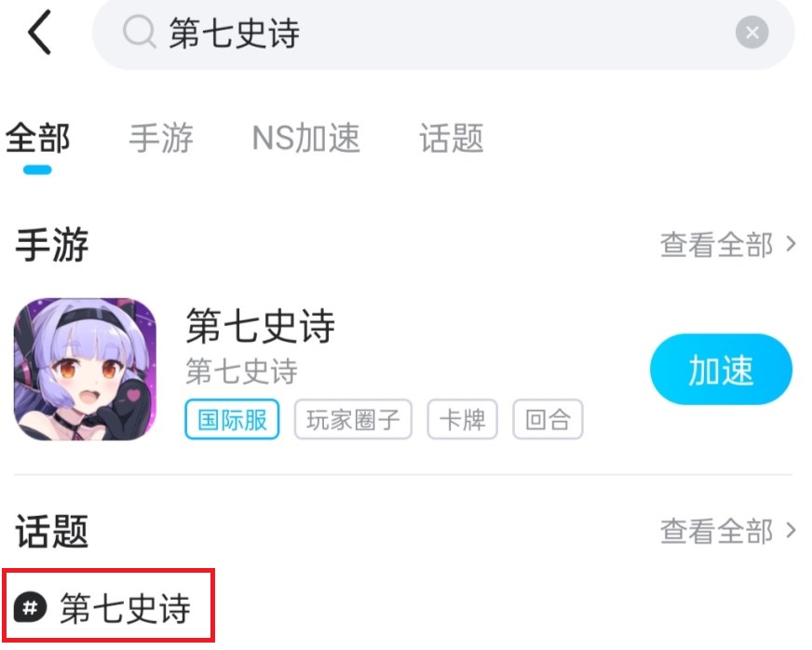Expand 查看全部 in 手游 section
The image size is (812, 650).
pyautogui.click(x=727, y=244)
